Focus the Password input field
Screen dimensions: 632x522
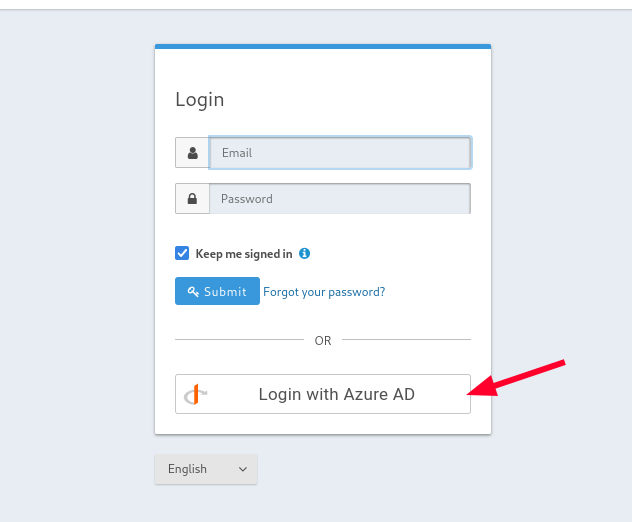click(x=340, y=198)
